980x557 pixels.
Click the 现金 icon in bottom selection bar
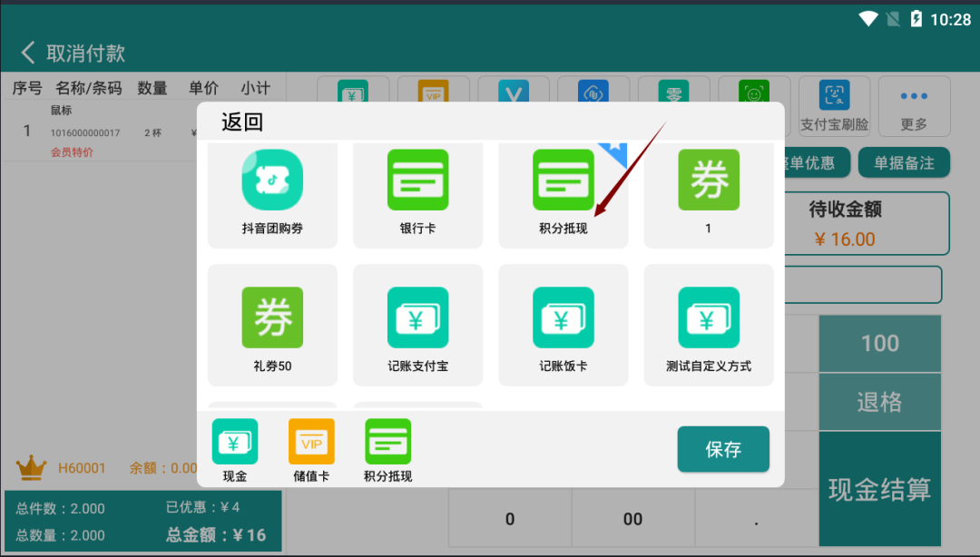[235, 443]
